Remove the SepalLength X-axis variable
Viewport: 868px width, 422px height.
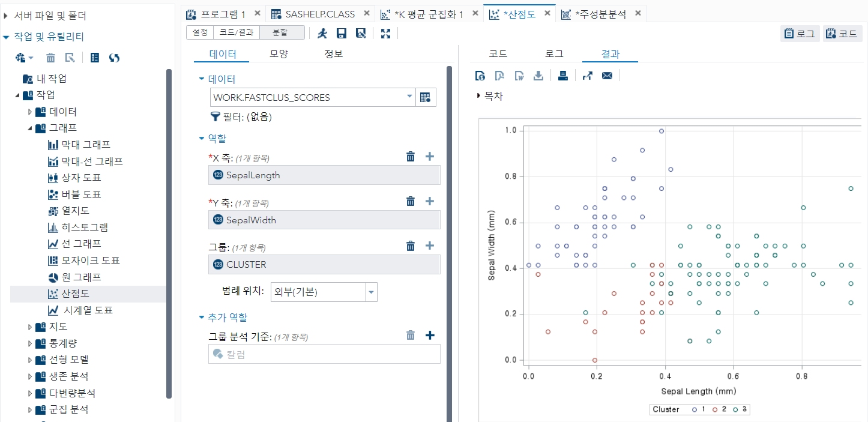411,155
